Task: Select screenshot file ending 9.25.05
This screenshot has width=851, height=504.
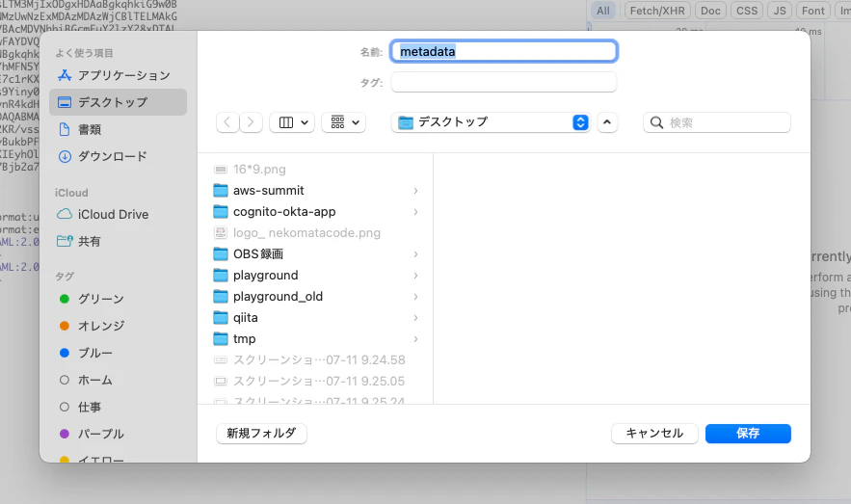Action: [x=316, y=381]
